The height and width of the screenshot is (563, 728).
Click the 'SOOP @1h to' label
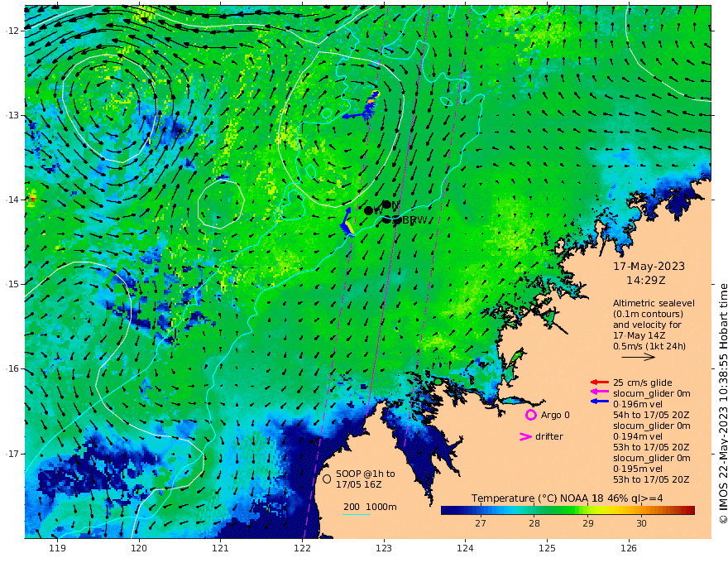[366, 474]
